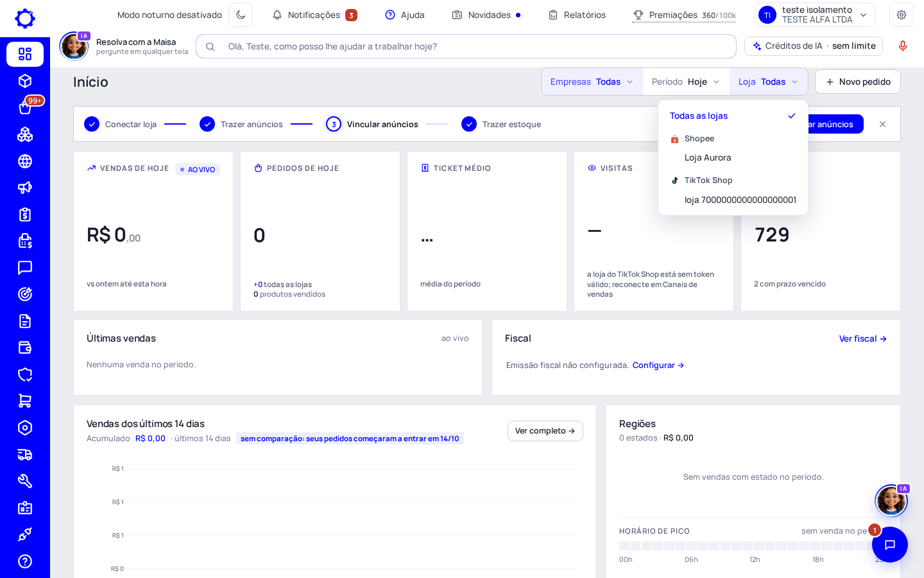Open the target icon in the sidebar
Image resolution: width=924 pixels, height=578 pixels.
pyautogui.click(x=25, y=294)
